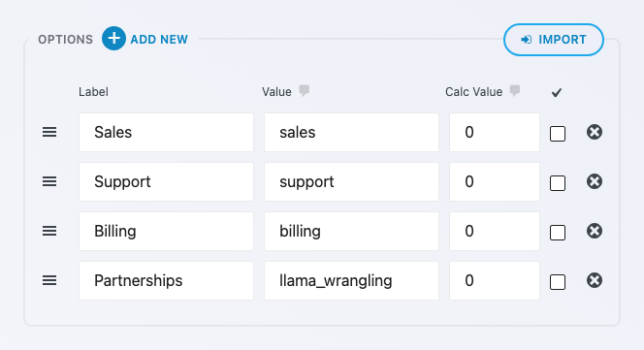The width and height of the screenshot is (644, 350).
Task: Click the 'llama_wrangling' value field
Action: click(x=351, y=280)
